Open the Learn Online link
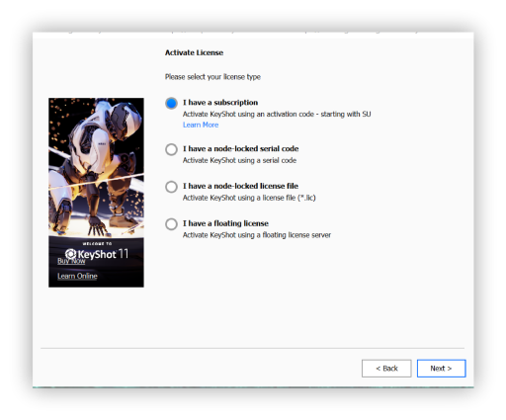 pyautogui.click(x=77, y=276)
